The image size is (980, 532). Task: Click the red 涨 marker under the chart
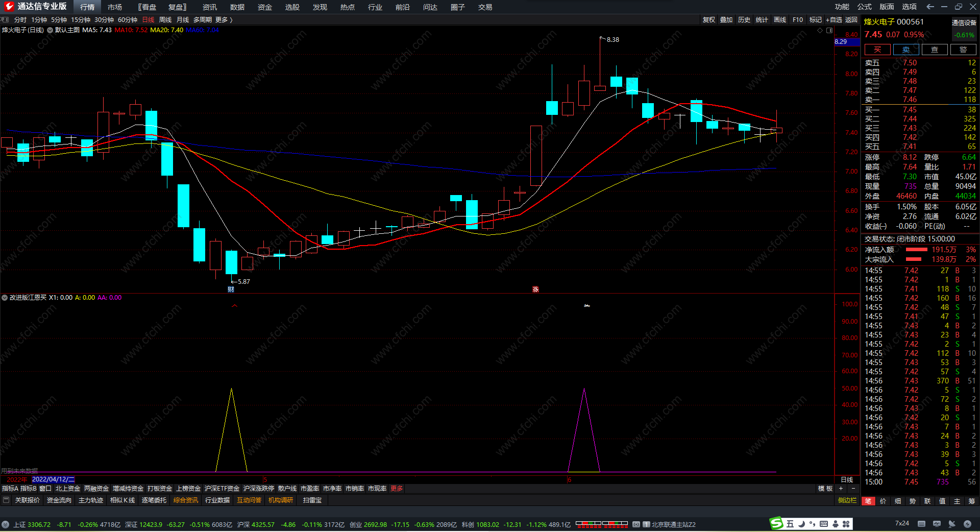point(535,289)
